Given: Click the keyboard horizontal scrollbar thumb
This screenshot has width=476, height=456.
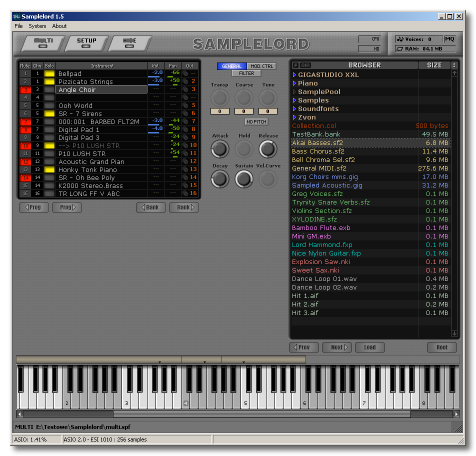Looking at the screenshot, I should tap(262, 414).
